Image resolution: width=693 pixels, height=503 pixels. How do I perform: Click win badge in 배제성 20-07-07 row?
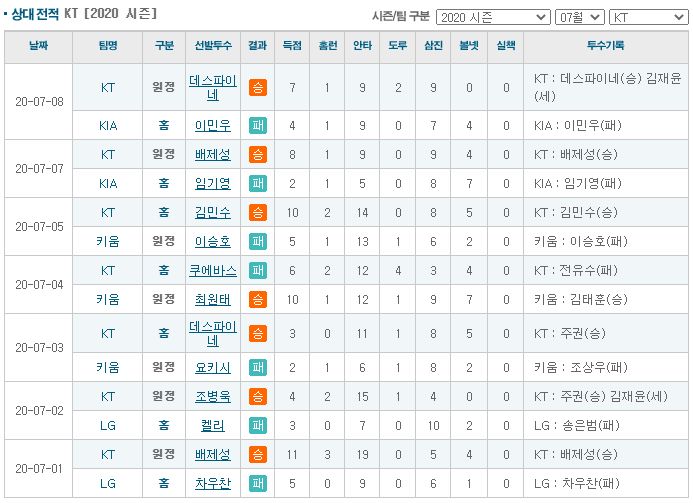(258, 155)
